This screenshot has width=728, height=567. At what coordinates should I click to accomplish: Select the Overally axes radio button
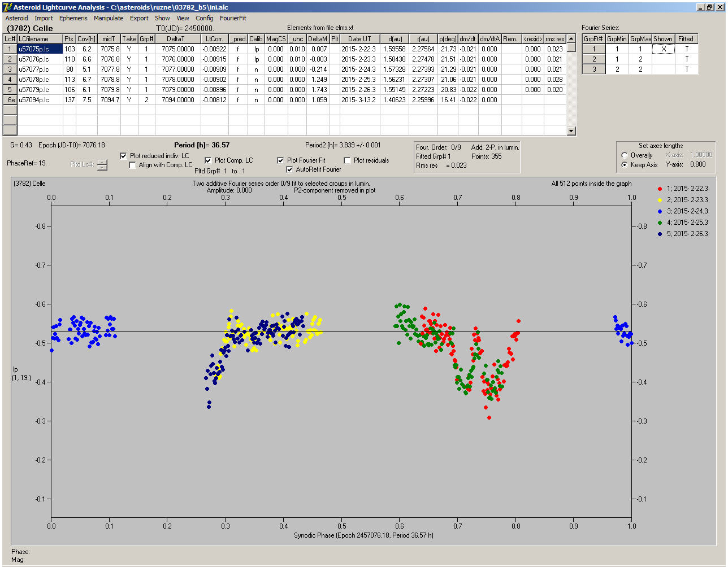click(x=625, y=155)
